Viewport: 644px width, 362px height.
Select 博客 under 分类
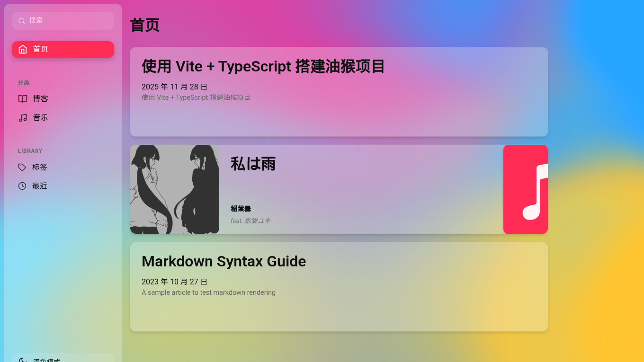point(41,98)
